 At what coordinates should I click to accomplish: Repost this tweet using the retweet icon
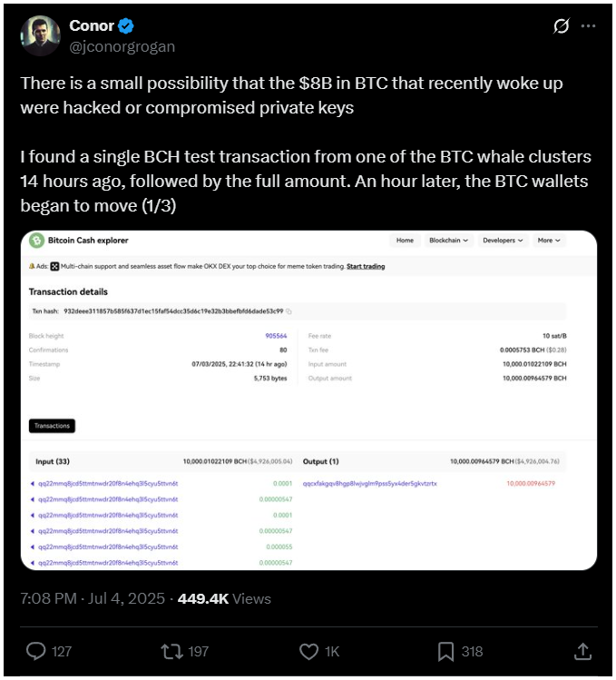(x=172, y=651)
